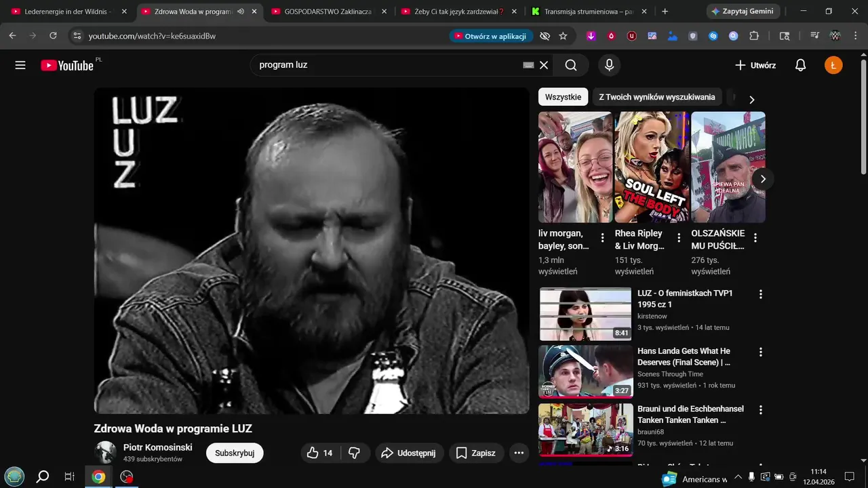Go back to the previous page
Screen dimensions: 868x488
point(12,36)
